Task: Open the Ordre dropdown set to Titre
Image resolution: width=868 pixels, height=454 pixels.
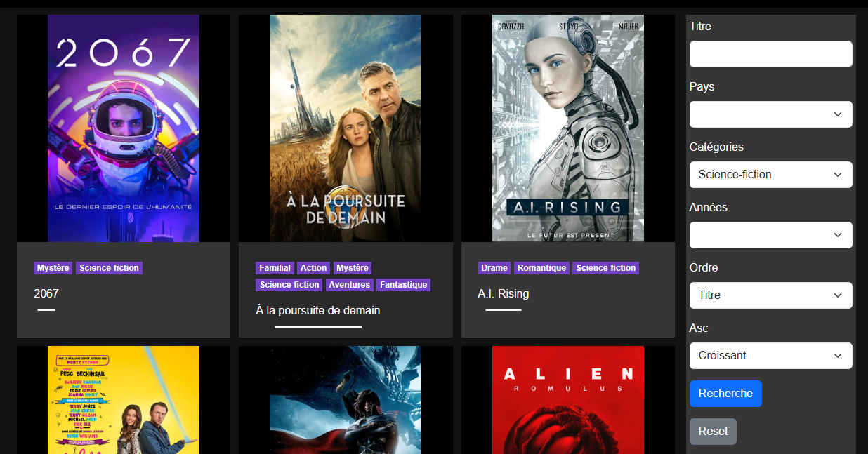Action: pos(771,295)
